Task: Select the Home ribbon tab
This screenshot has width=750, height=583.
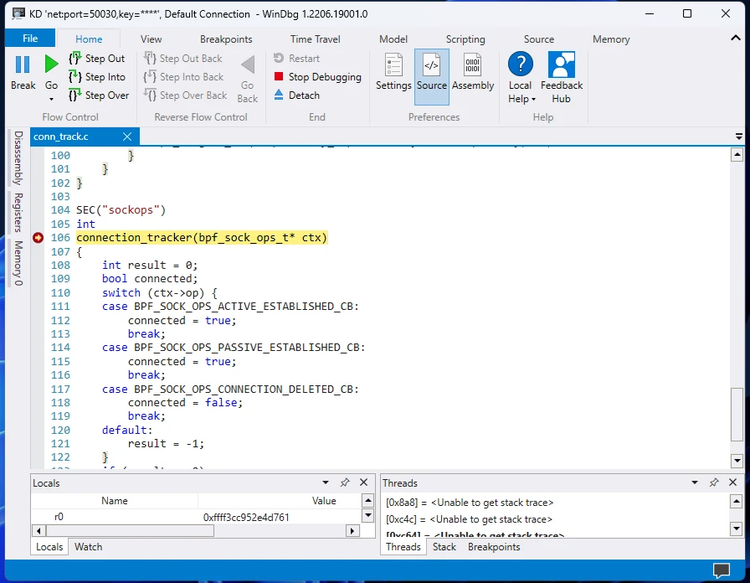Action: click(88, 39)
